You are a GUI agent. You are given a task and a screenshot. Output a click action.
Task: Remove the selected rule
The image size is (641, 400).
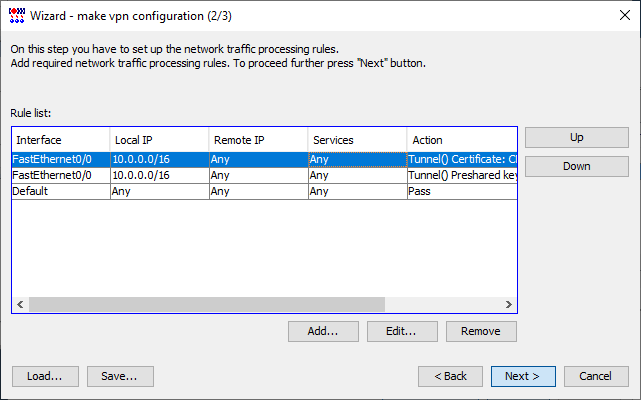(x=481, y=331)
